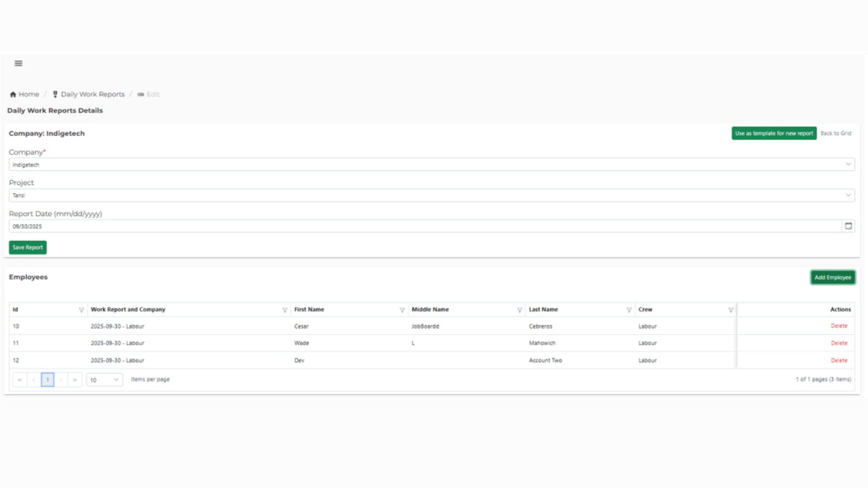Click Use as template for new report

(773, 133)
